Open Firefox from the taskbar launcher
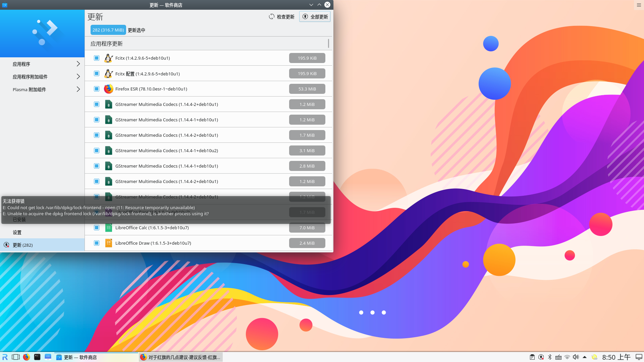The height and width of the screenshot is (362, 644). coord(26,357)
